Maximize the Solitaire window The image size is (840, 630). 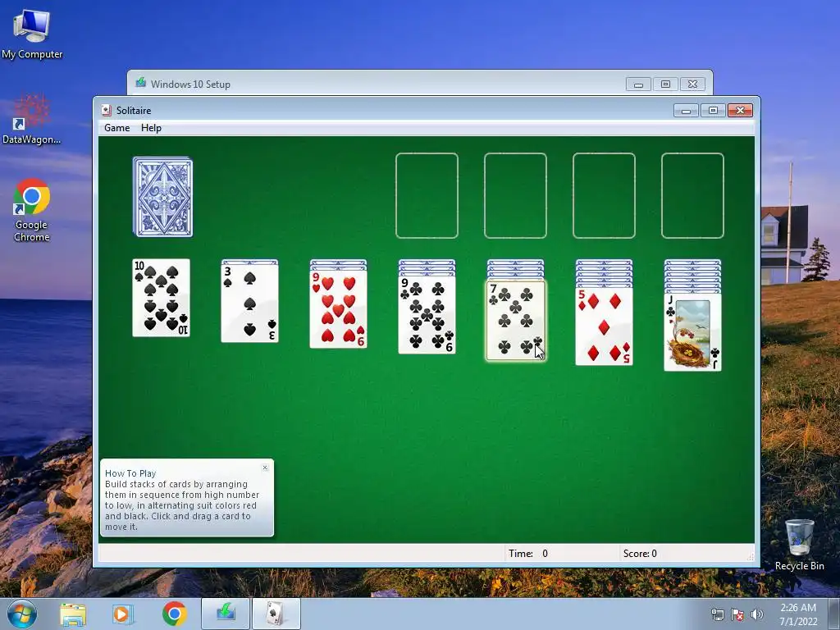click(713, 111)
